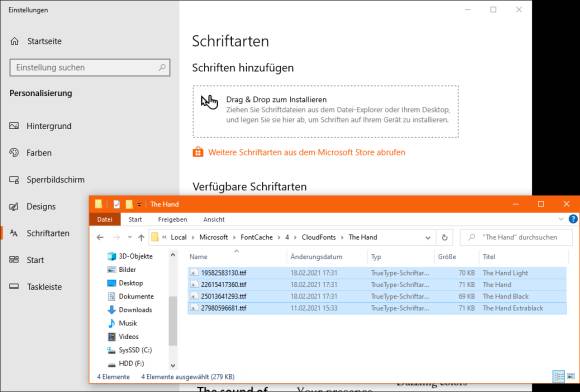Image resolution: width=580 pixels, height=392 pixels.
Task: Click the "The Hand" durchsuchen search box
Action: [x=516, y=237]
